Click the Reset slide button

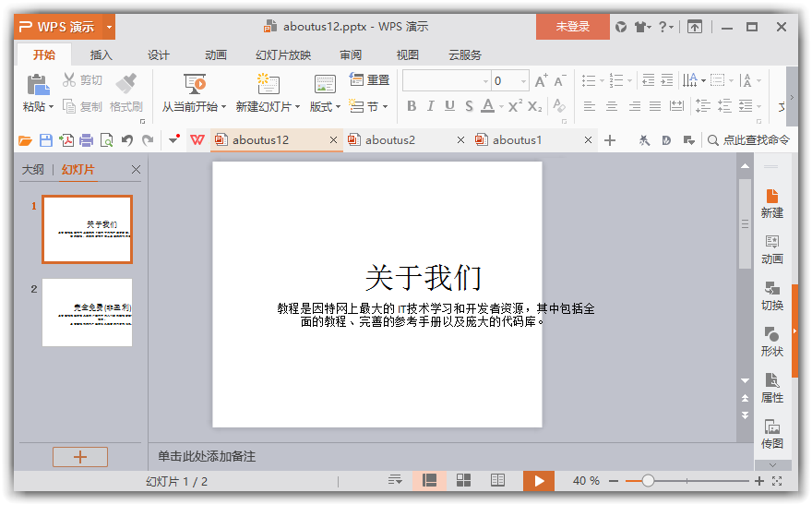369,79
